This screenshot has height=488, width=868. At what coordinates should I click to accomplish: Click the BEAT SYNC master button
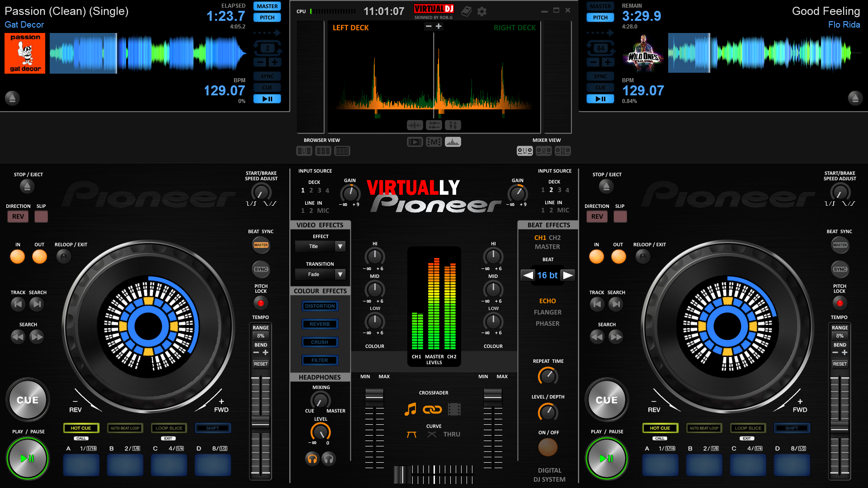click(260, 245)
